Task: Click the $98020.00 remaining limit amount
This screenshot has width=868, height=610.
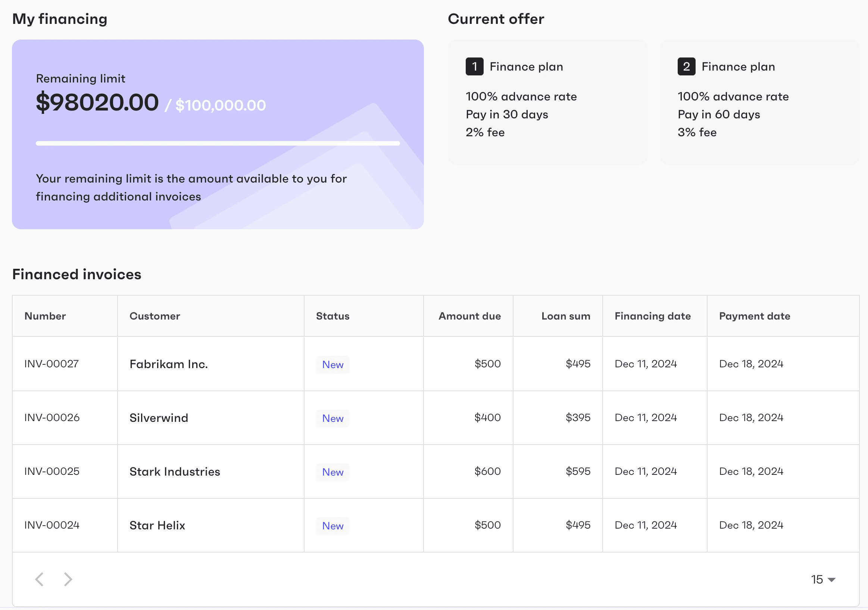Action: pyautogui.click(x=97, y=103)
